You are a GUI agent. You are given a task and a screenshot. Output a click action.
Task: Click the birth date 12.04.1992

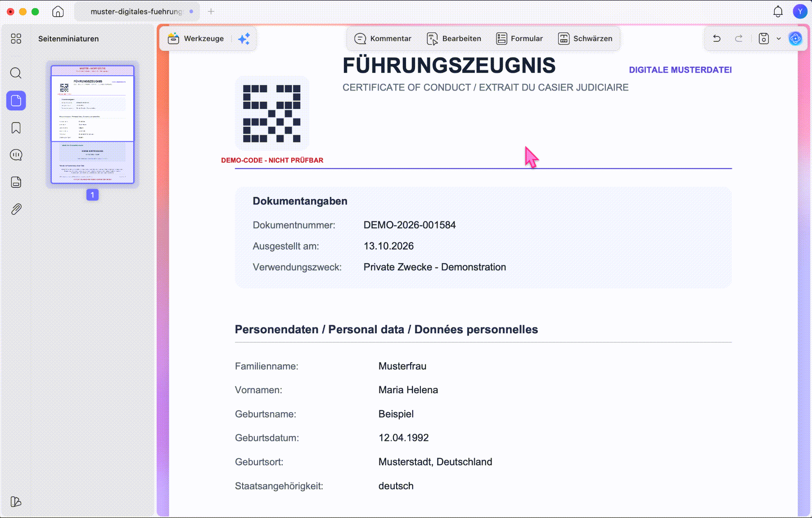403,438
